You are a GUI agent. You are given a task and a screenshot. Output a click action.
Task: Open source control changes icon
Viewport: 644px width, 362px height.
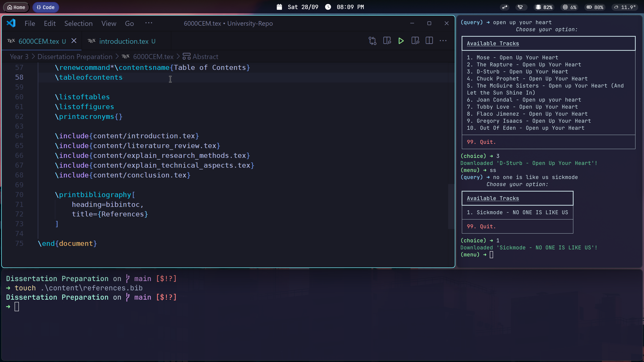pyautogui.click(x=372, y=41)
